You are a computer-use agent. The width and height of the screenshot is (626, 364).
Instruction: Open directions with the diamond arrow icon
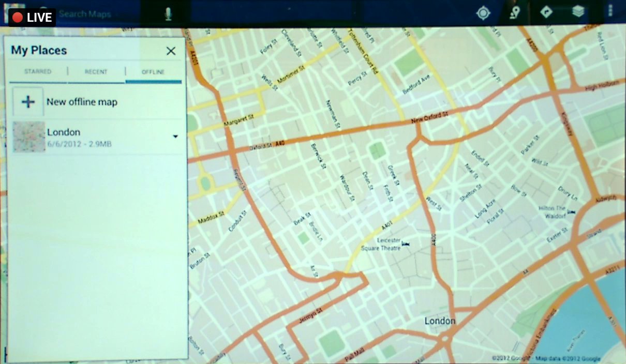[x=546, y=12]
